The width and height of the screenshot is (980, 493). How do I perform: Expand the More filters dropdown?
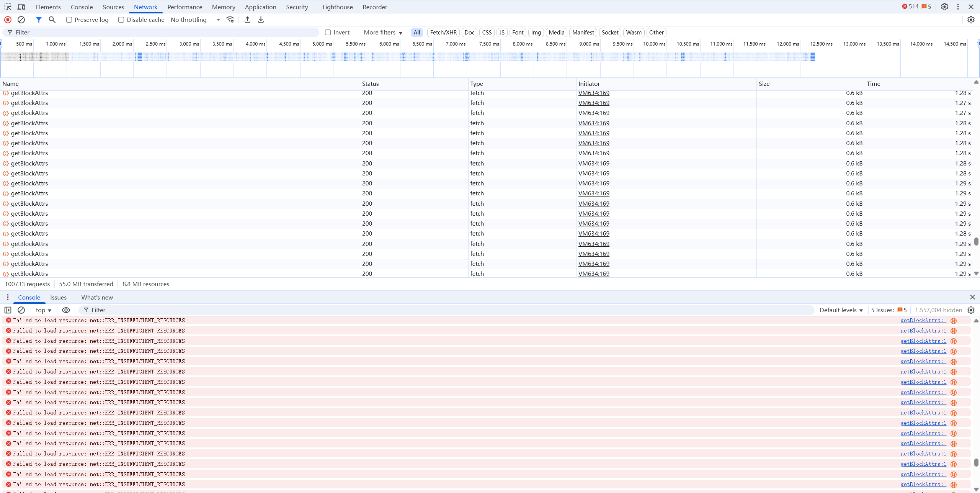tap(383, 33)
